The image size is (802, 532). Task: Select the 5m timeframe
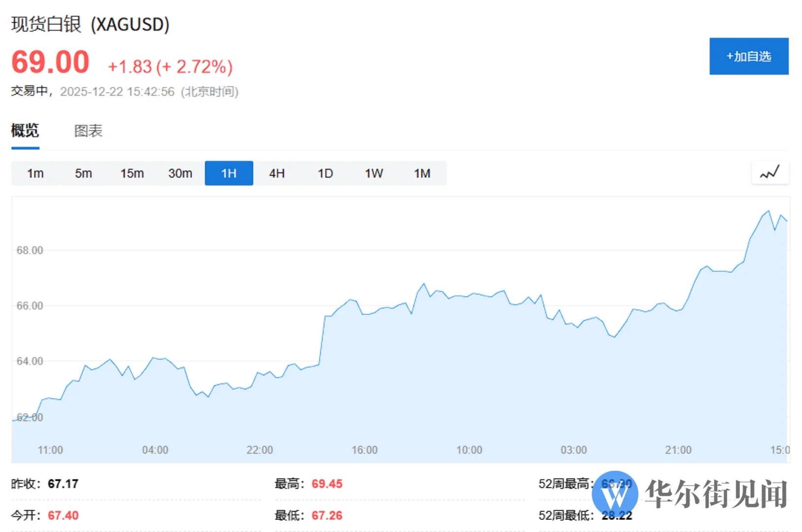pos(83,173)
